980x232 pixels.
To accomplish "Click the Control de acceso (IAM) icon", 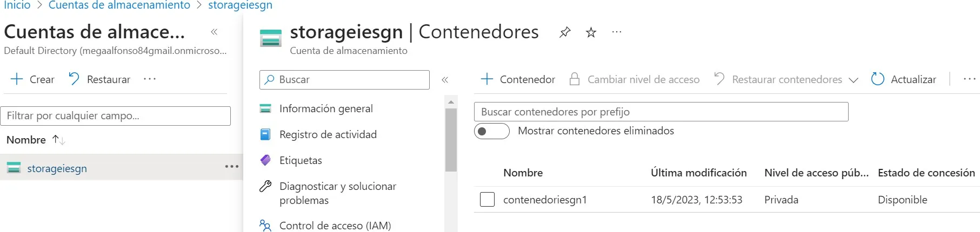I will [x=265, y=226].
